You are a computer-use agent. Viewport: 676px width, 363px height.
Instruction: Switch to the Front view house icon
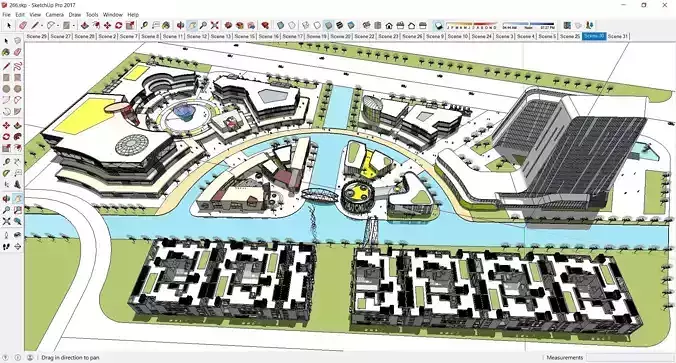[389, 25]
